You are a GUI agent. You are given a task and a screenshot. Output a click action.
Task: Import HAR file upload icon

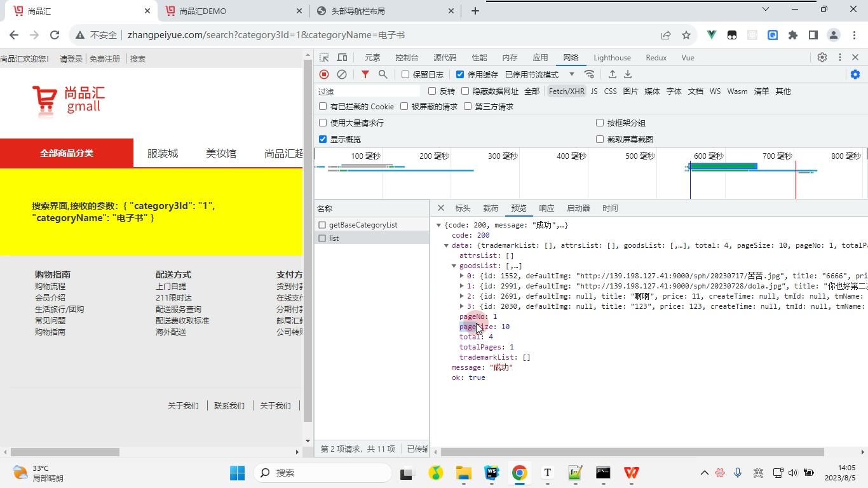[613, 74]
